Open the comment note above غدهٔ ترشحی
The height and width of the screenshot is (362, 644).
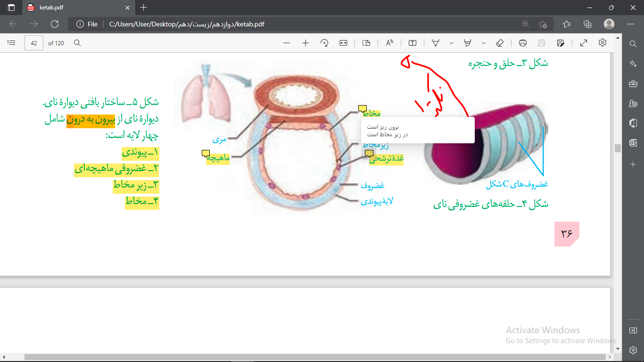pos(369,153)
